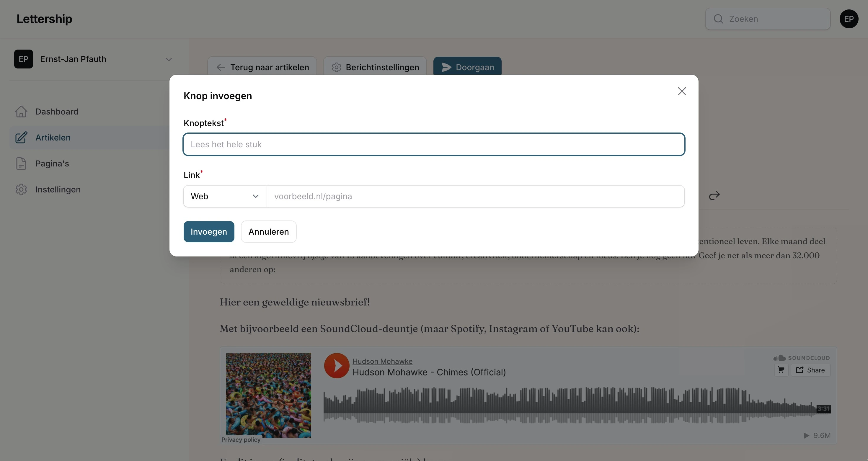
Task: Click the Zoeken search box
Action: 767,19
